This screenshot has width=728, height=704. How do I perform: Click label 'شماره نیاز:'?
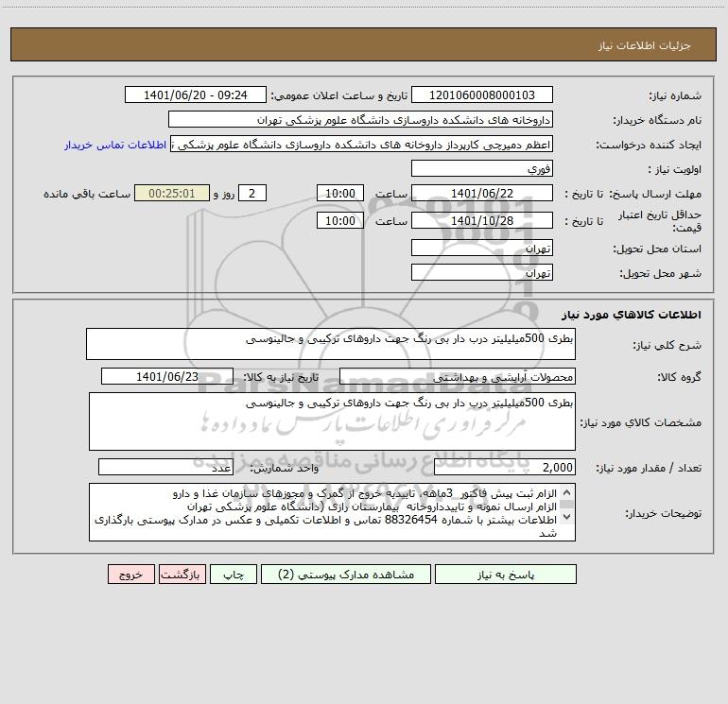(675, 96)
